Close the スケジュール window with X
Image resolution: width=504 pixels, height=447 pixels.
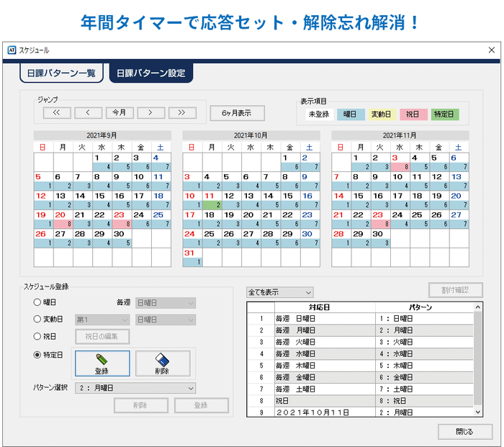point(491,50)
